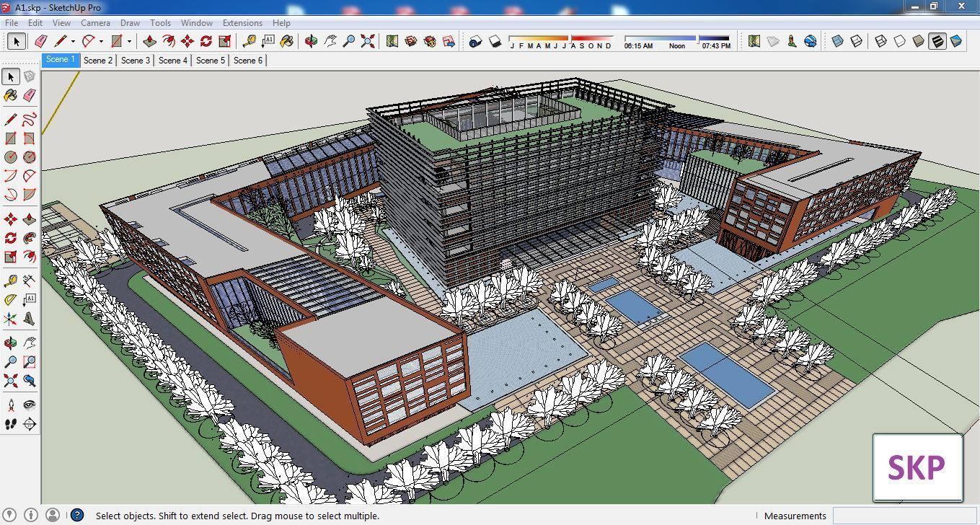Choose the Section Plane tool in left toolbar

click(x=29, y=424)
